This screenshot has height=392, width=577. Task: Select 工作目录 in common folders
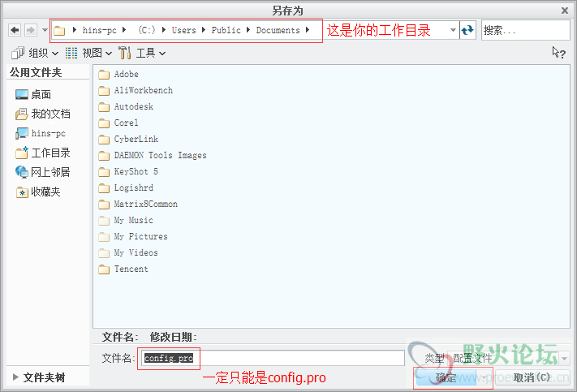[43, 153]
